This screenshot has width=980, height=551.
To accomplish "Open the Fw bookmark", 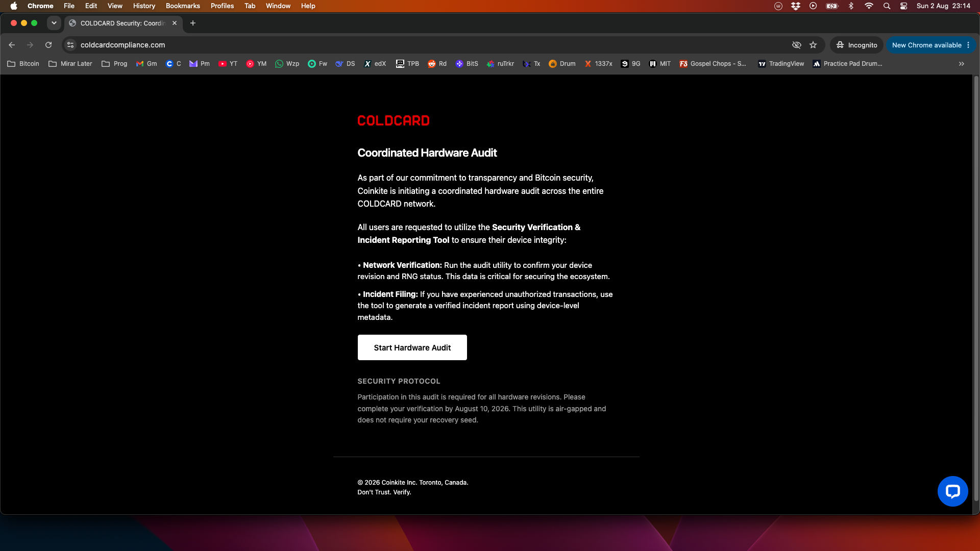I will coord(317,64).
